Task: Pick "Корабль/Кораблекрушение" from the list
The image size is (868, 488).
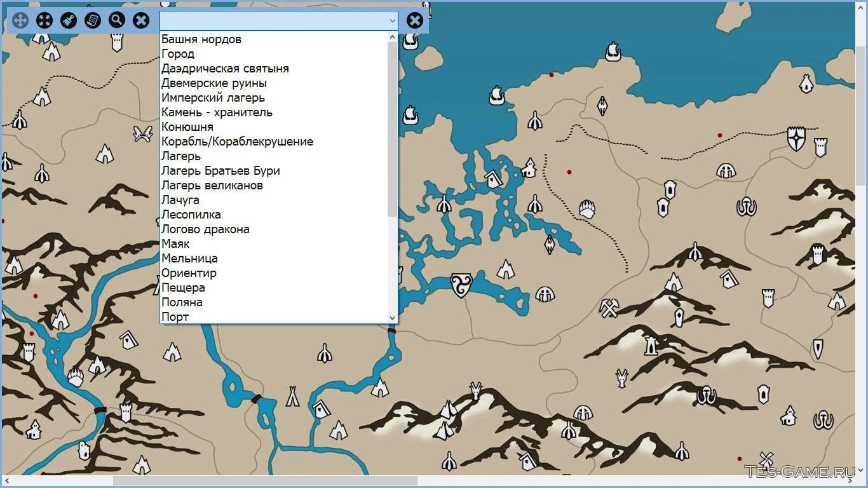Action: tap(237, 142)
